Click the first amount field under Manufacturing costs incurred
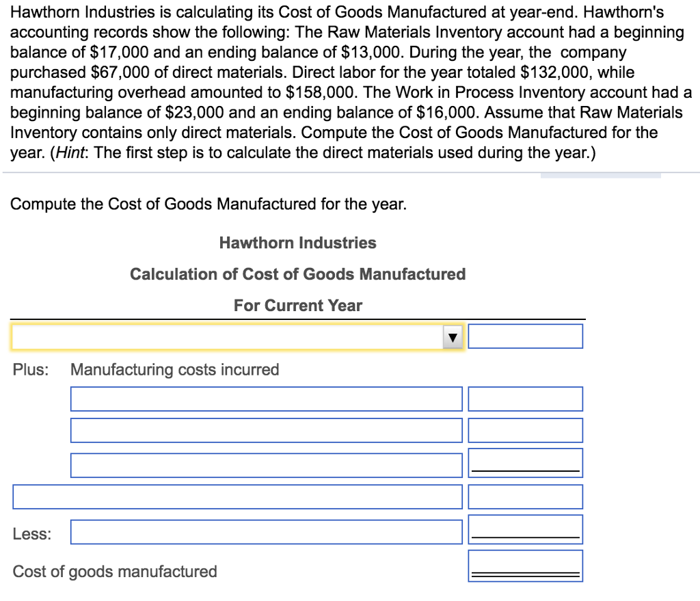The height and width of the screenshot is (601, 700). (x=526, y=399)
